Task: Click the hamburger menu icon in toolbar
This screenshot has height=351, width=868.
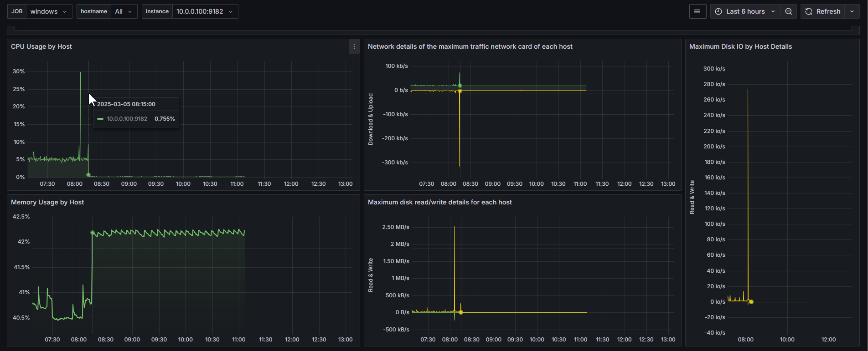Action: pyautogui.click(x=697, y=11)
